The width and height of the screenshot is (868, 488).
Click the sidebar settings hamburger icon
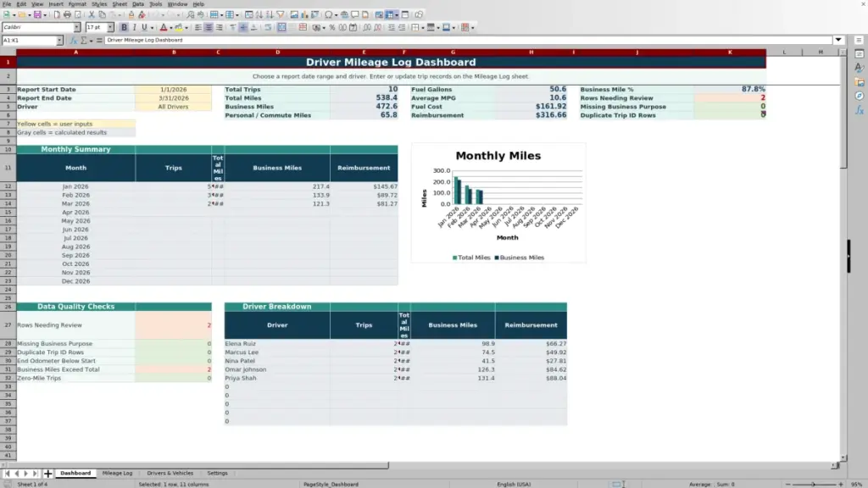coord(860,40)
